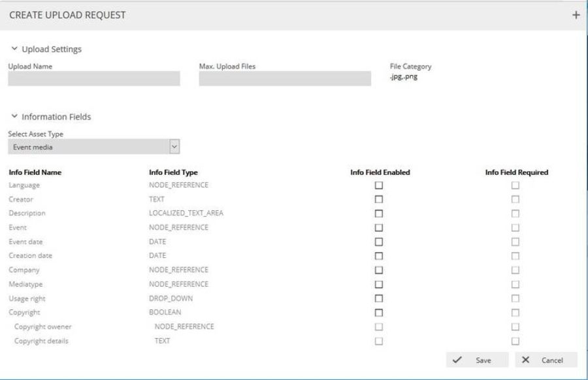
Task: Click the Info Field Enabled column header
Action: coord(380,172)
